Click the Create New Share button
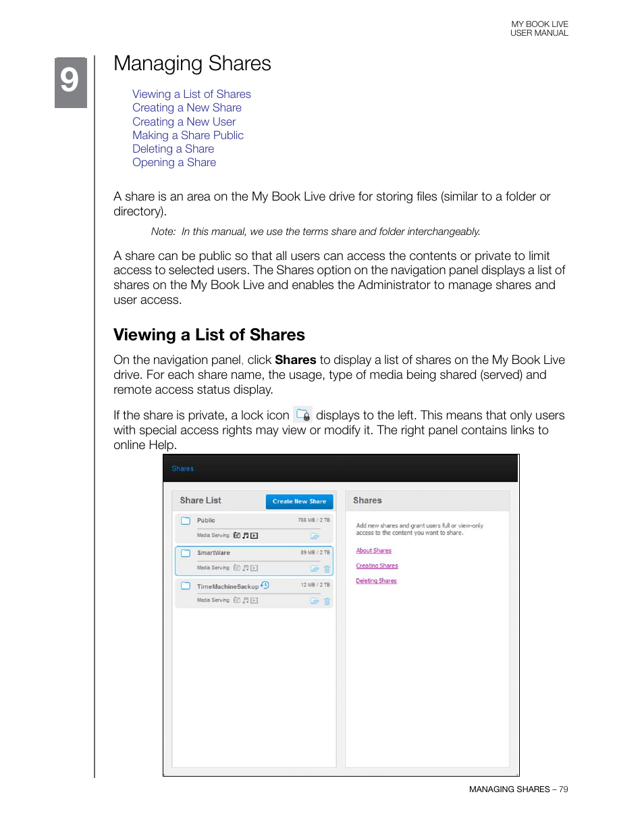Screen dimensions: 644x834 [299, 501]
